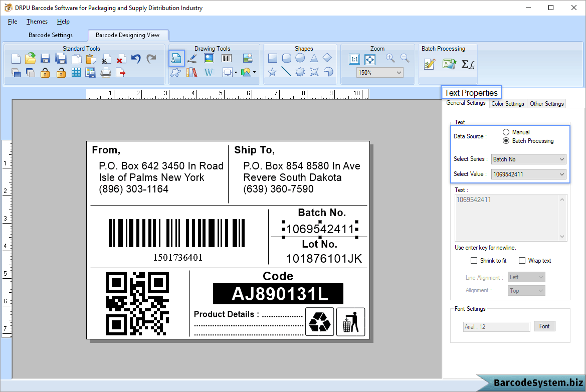Image resolution: width=586 pixels, height=392 pixels.
Task: Copy the selected object
Action: [x=76, y=59]
